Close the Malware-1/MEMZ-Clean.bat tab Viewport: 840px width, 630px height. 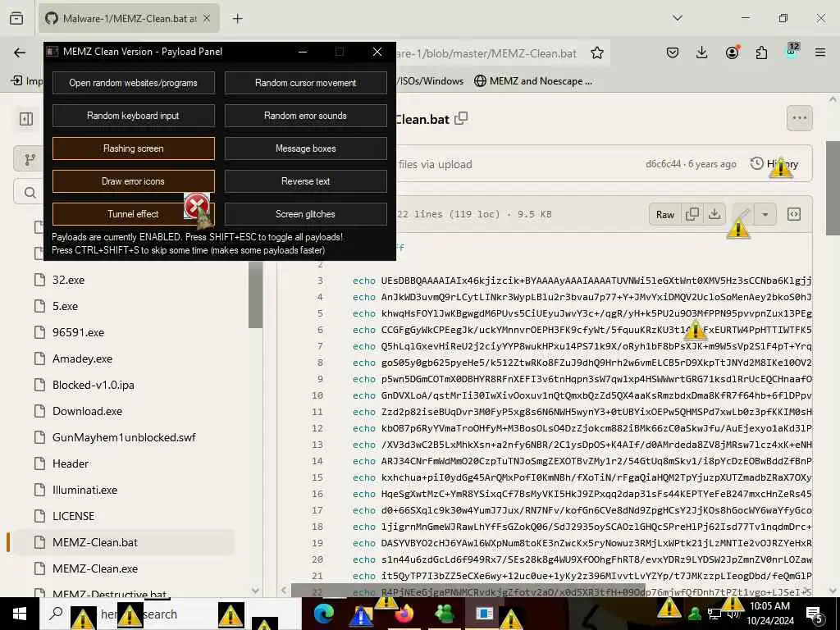click(207, 19)
